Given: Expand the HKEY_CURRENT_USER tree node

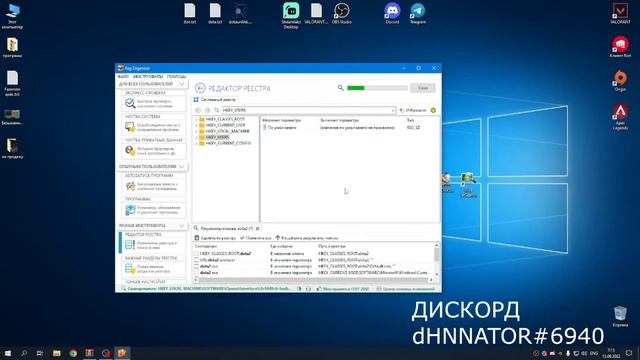Looking at the screenshot, I should point(196,126).
